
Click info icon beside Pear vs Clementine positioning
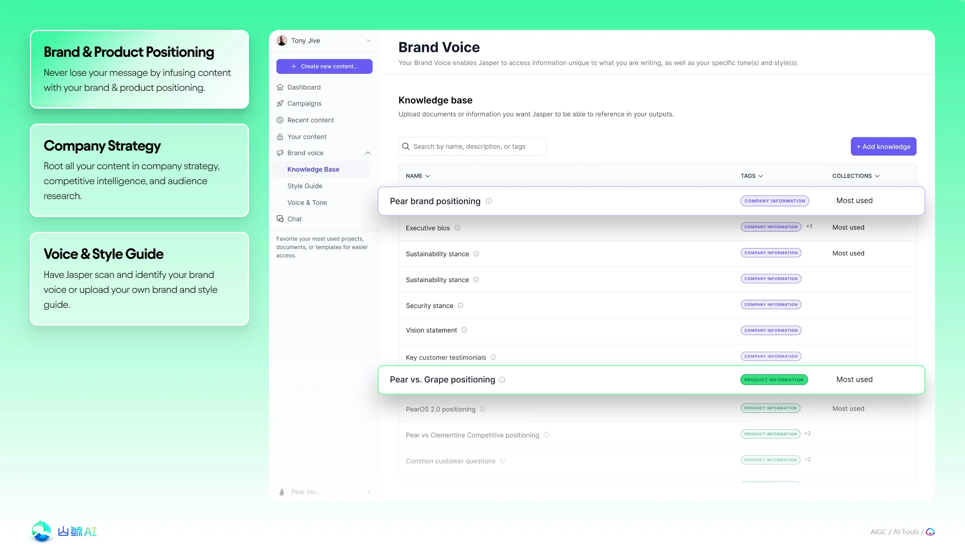547,435
